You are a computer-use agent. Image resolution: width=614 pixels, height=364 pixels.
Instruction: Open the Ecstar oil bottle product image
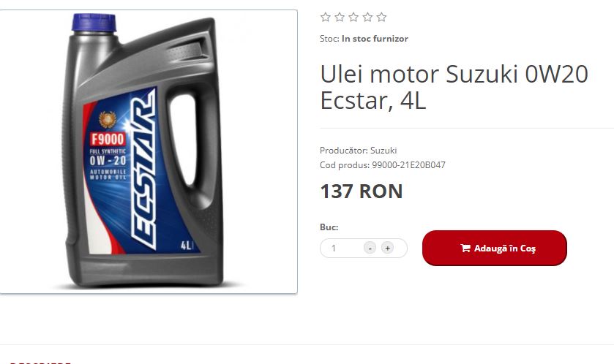coord(149,152)
